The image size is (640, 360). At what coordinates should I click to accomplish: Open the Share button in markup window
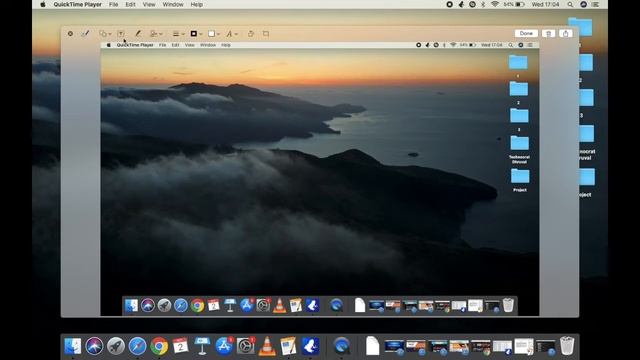[565, 33]
